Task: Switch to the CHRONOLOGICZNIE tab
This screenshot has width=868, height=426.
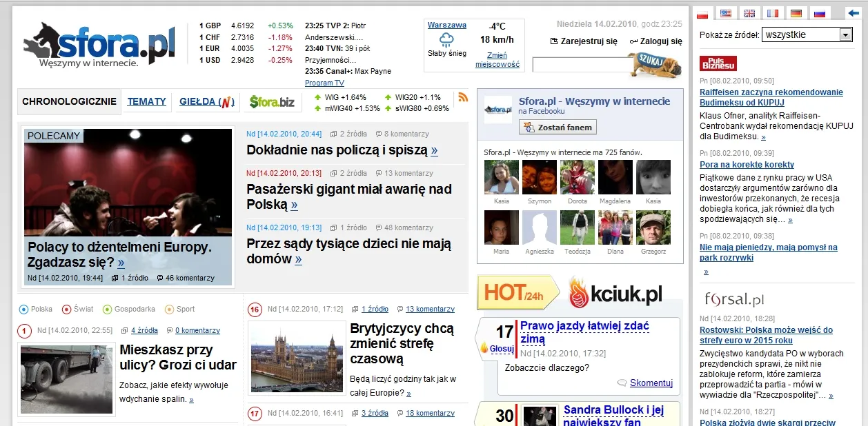Action: point(69,101)
